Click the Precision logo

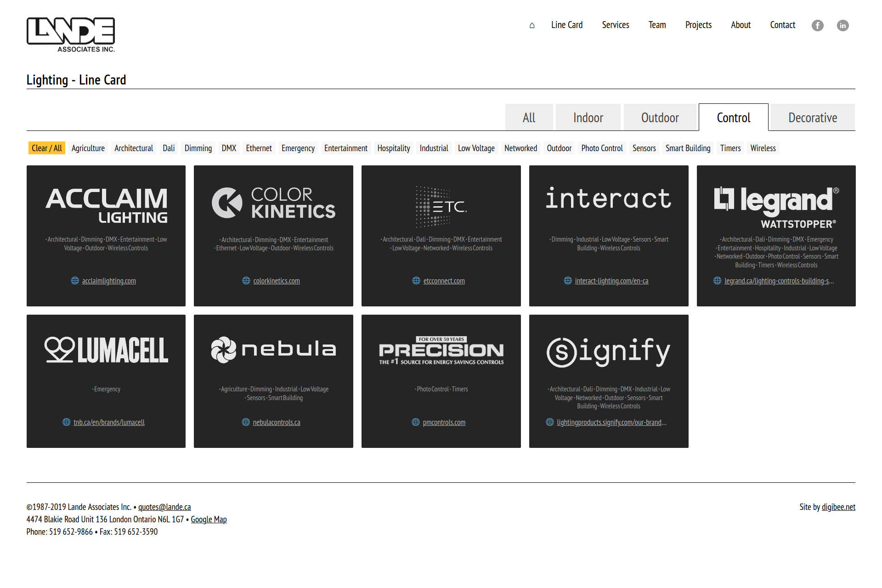[x=441, y=351]
